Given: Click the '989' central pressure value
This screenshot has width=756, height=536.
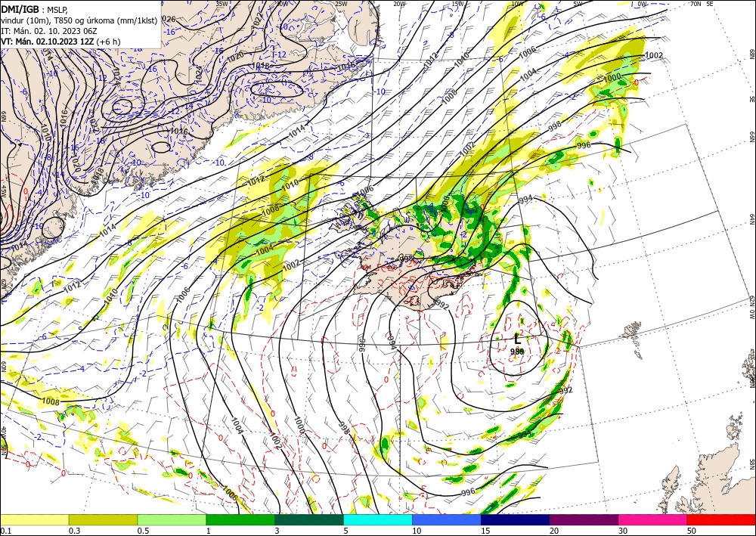Looking at the screenshot, I should coord(517,352).
